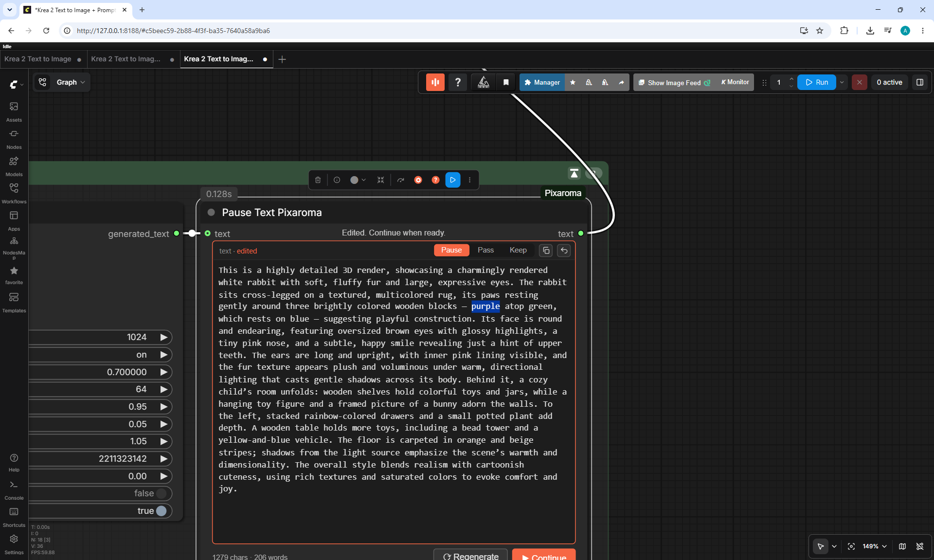Click the star icon next to Manager
Image resolution: width=934 pixels, height=560 pixels.
coord(573,82)
